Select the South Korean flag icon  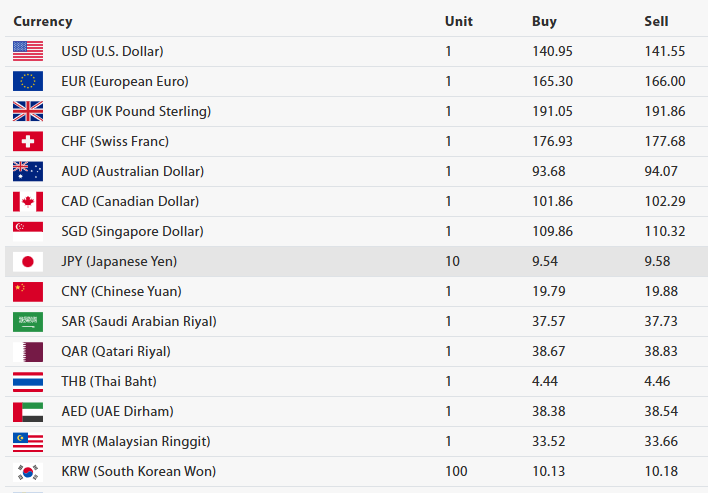[x=28, y=471]
